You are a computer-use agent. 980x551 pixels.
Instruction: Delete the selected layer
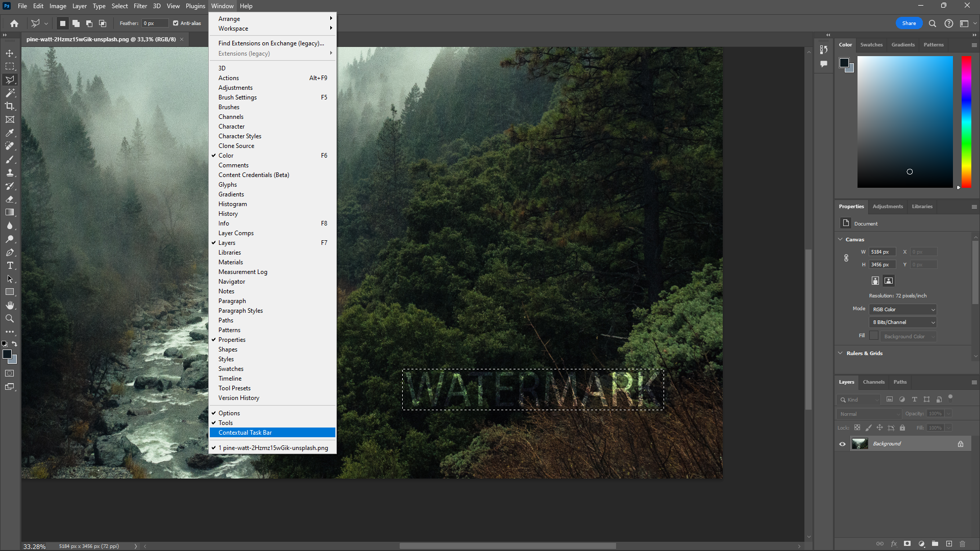(x=963, y=544)
